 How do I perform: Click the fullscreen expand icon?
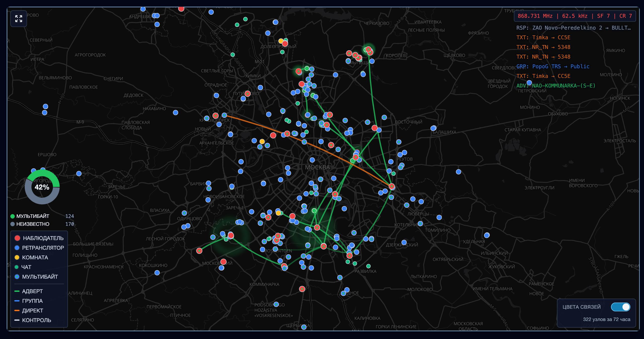19,19
